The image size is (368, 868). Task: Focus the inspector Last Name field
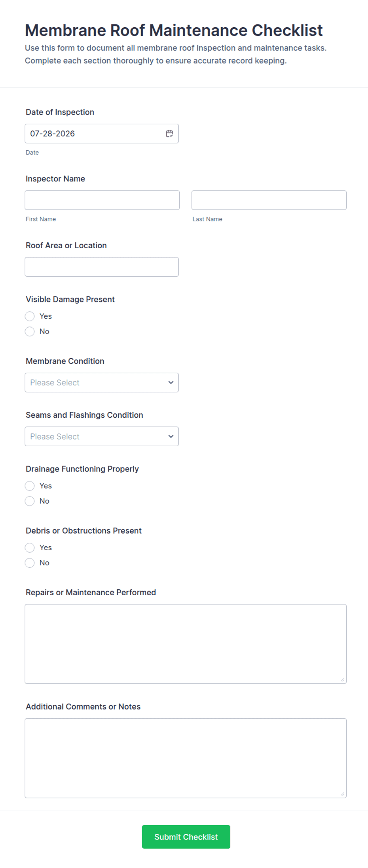[x=269, y=200]
